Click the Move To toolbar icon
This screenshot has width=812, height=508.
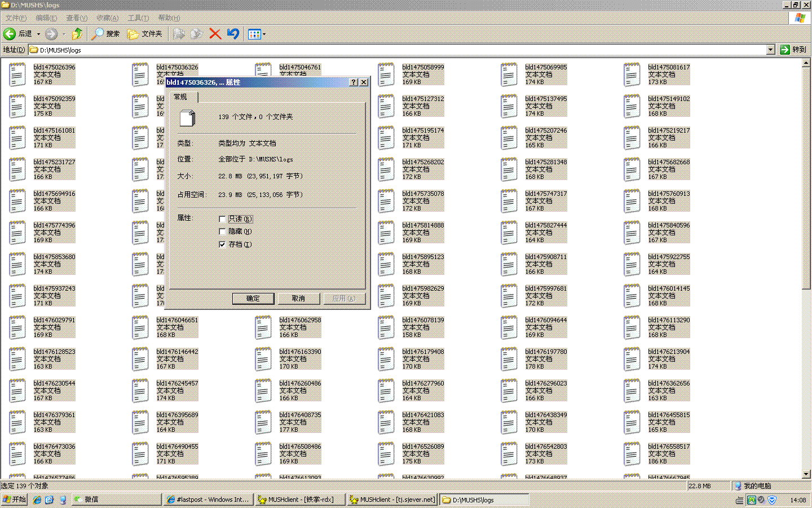pyautogui.click(x=179, y=34)
